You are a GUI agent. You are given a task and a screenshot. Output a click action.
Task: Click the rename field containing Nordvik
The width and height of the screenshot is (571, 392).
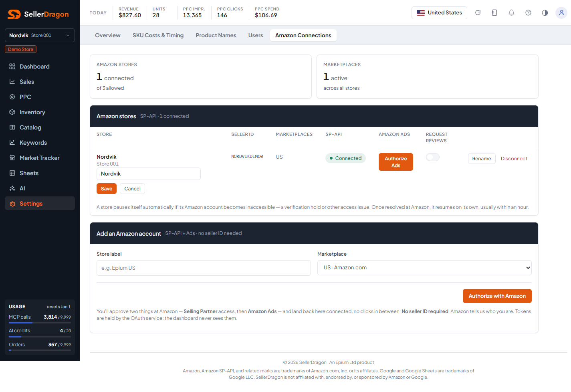pyautogui.click(x=149, y=174)
